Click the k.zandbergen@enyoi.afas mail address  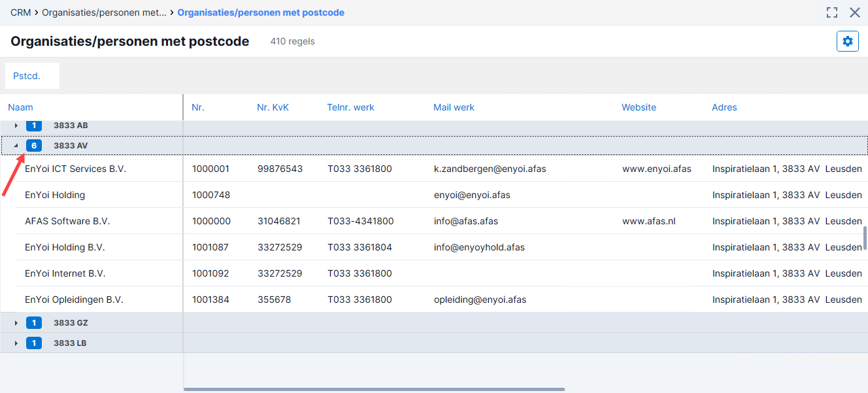[x=490, y=169]
